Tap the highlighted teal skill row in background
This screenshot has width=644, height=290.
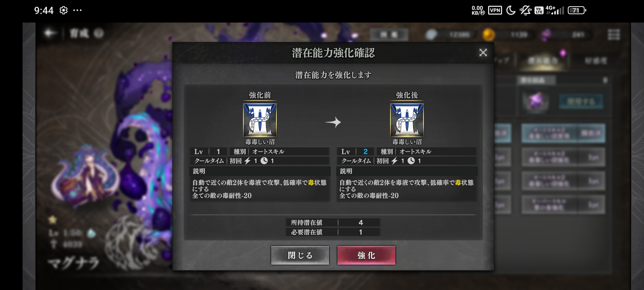pos(563,133)
